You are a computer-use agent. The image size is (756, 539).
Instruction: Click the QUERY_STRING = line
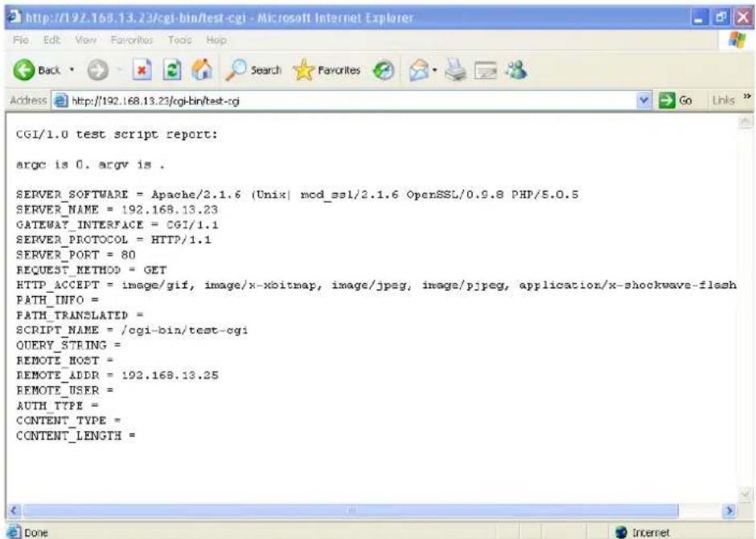point(68,345)
